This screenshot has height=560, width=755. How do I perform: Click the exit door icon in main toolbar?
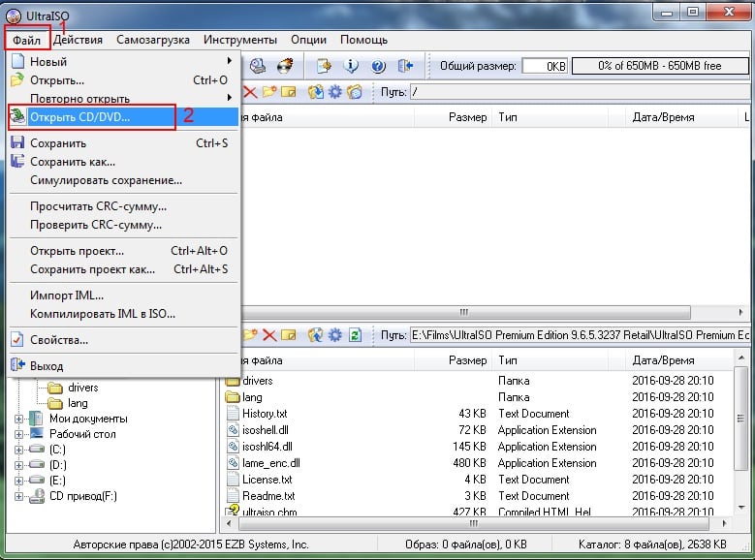coord(405,66)
